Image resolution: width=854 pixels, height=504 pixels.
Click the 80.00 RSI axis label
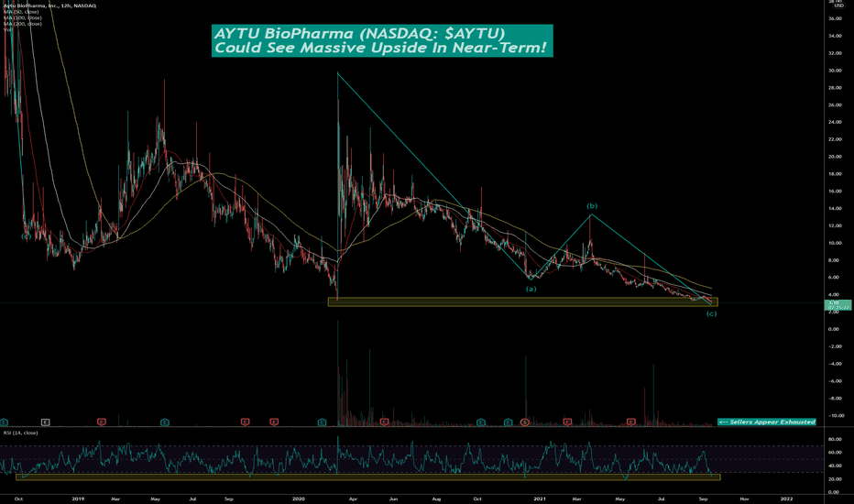835,439
